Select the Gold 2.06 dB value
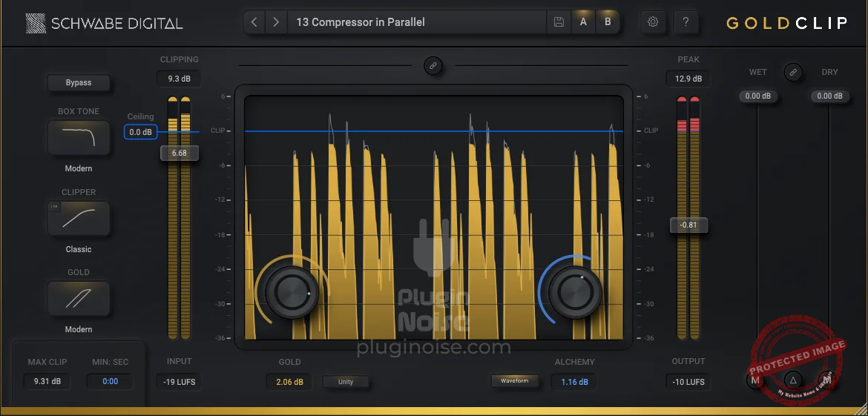The image size is (868, 416). tap(289, 382)
